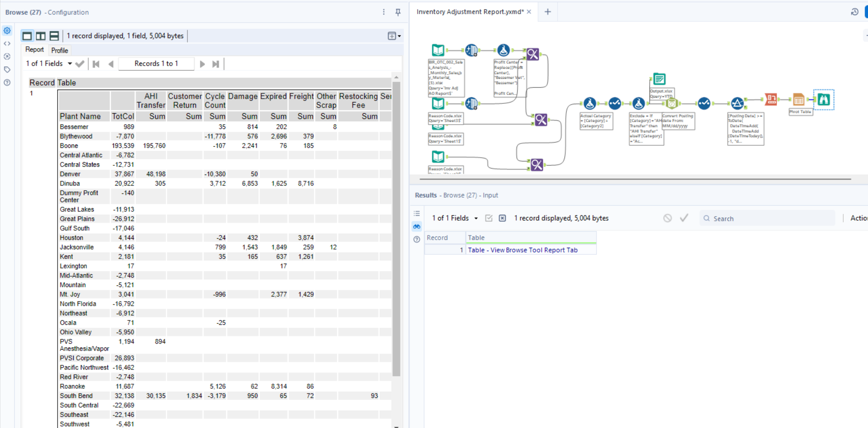Image resolution: width=868 pixels, height=428 pixels.
Task: Click the Output.xlsx output data tool
Action: point(659,79)
